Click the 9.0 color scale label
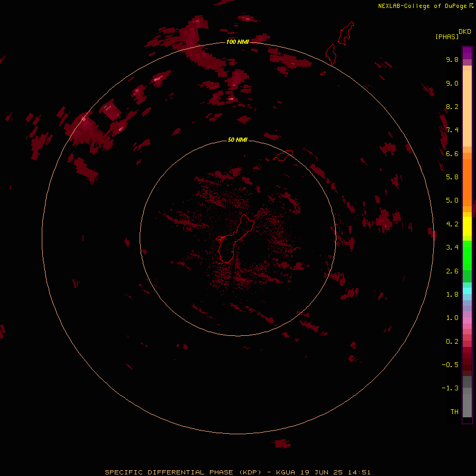The width and height of the screenshot is (476, 476). tap(452, 83)
